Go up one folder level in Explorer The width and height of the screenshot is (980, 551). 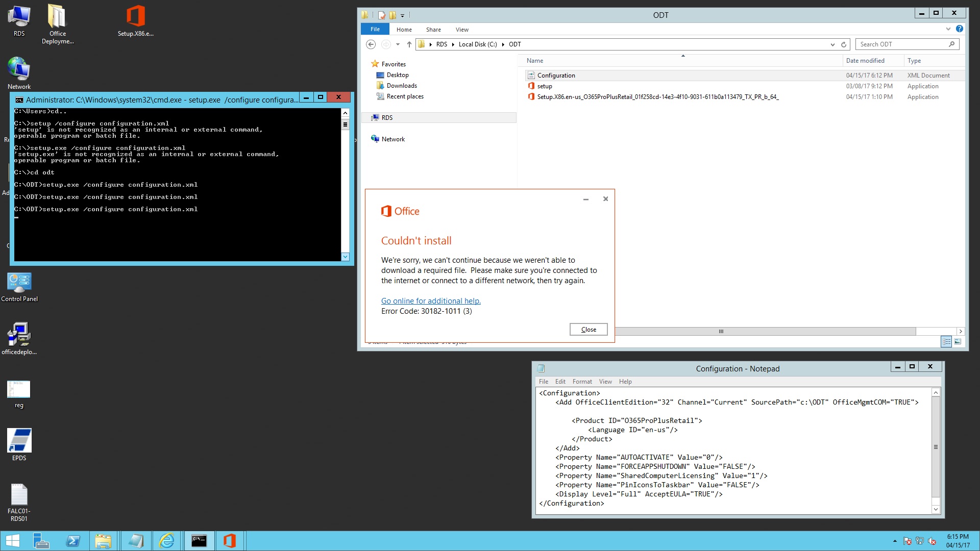point(409,44)
